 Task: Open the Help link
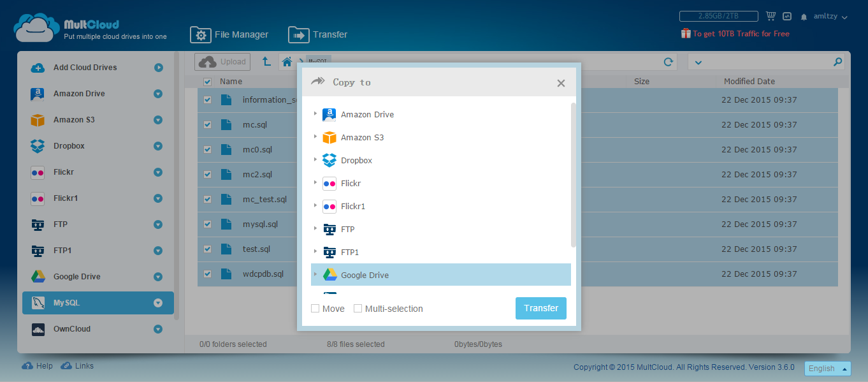(x=38, y=366)
